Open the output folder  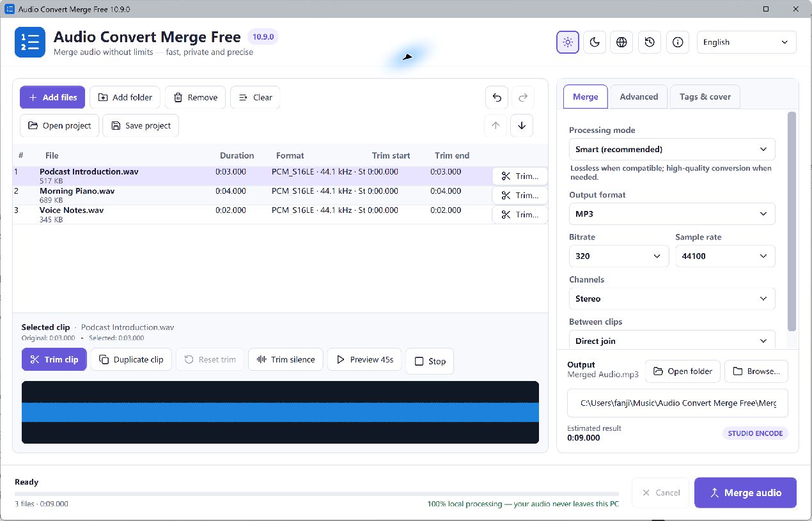pos(683,371)
